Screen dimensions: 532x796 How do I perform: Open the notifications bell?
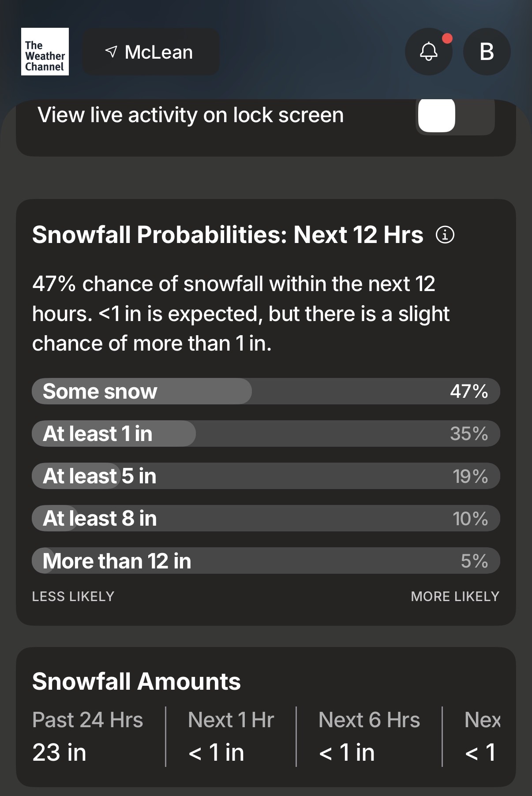click(x=428, y=52)
